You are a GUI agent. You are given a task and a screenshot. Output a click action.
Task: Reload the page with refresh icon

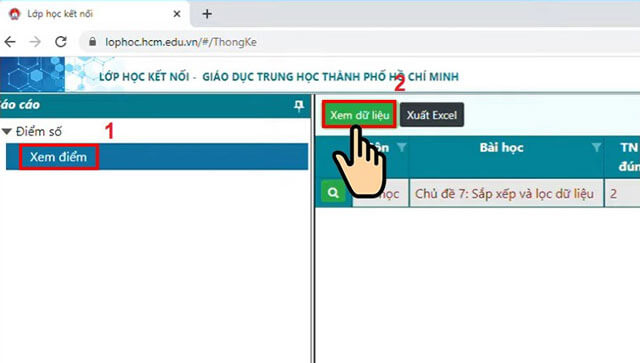pos(61,42)
